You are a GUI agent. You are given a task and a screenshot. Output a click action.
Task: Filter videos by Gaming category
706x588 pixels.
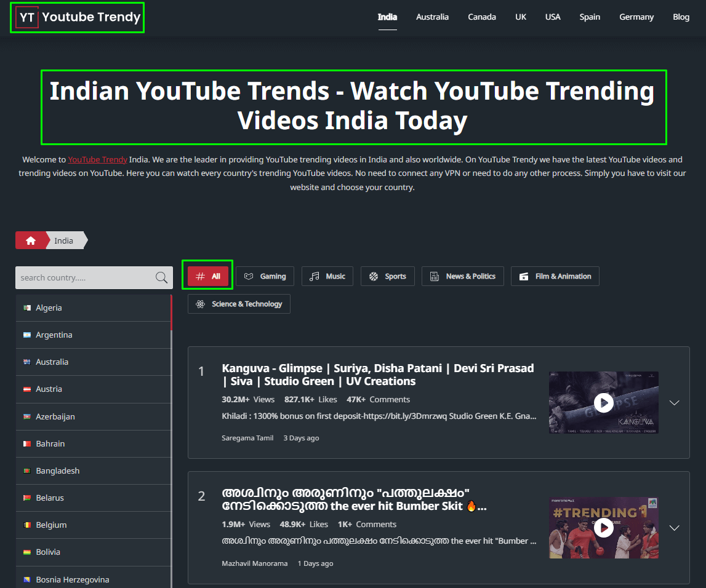[265, 276]
